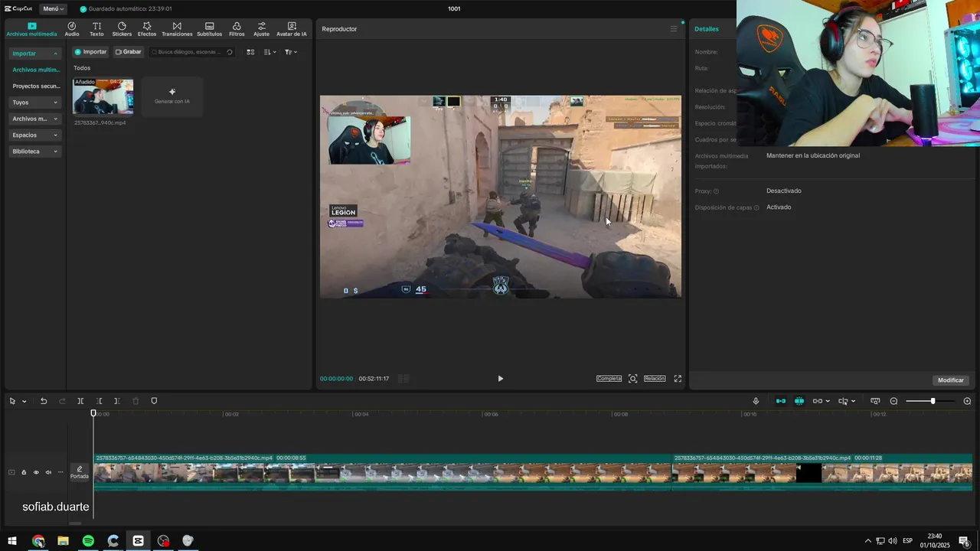Mute the main video track
Viewport: 980px width, 551px height.
48,472
